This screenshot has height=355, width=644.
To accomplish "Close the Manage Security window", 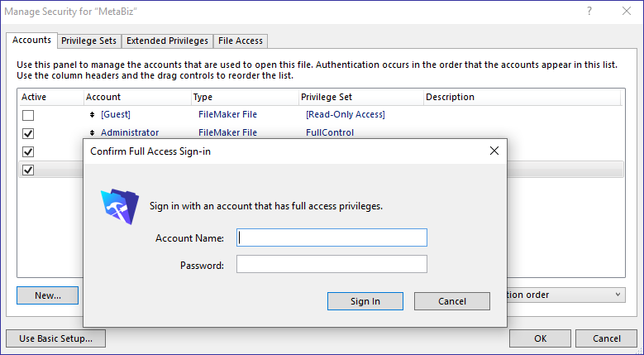I will [x=626, y=11].
